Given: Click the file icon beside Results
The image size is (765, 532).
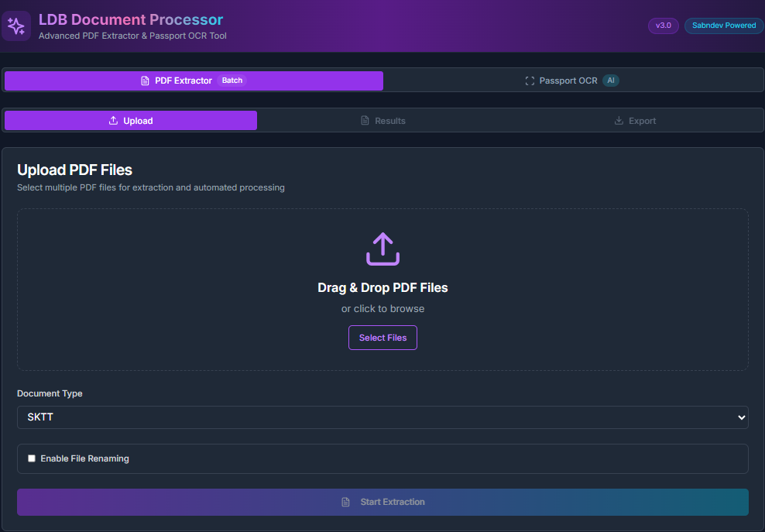Looking at the screenshot, I should (x=365, y=121).
